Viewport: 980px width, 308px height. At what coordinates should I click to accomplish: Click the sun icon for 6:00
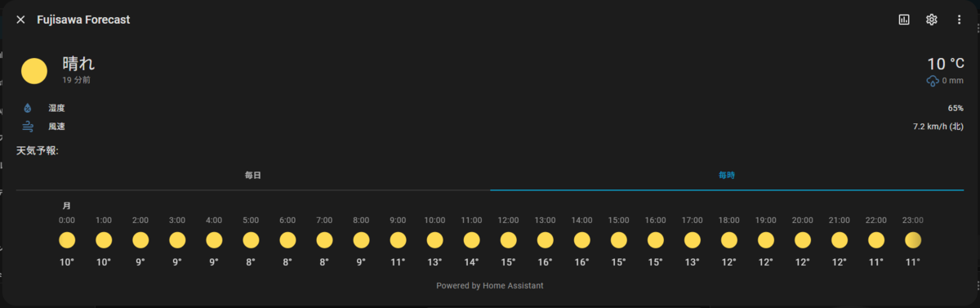287,240
